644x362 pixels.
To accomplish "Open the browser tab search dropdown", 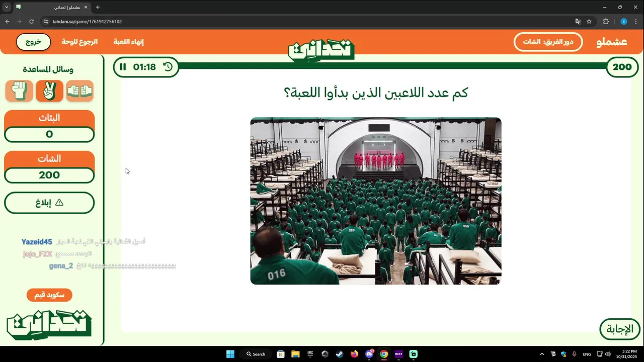I will tap(7, 7).
